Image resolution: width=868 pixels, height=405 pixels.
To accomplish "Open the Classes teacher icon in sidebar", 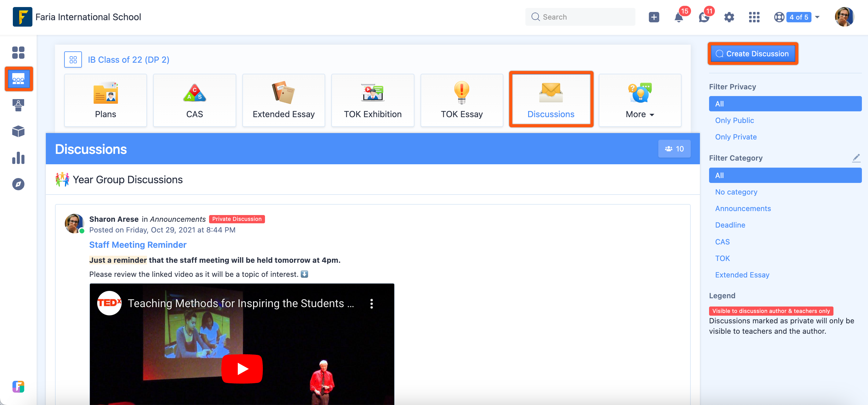I will (x=18, y=105).
